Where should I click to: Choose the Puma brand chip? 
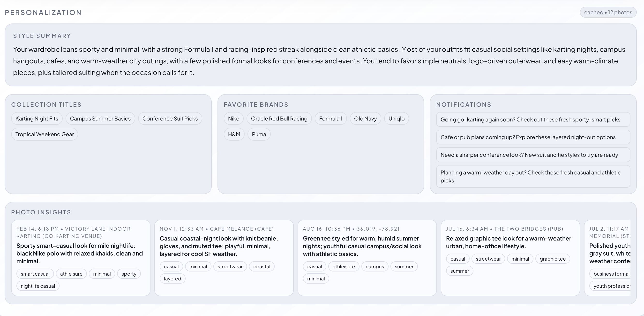tap(259, 134)
